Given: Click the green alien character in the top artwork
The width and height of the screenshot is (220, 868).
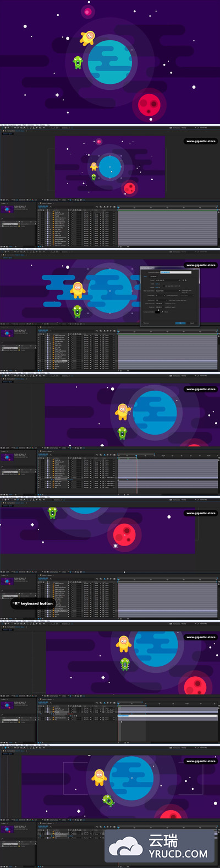Looking at the screenshot, I should click(78, 62).
